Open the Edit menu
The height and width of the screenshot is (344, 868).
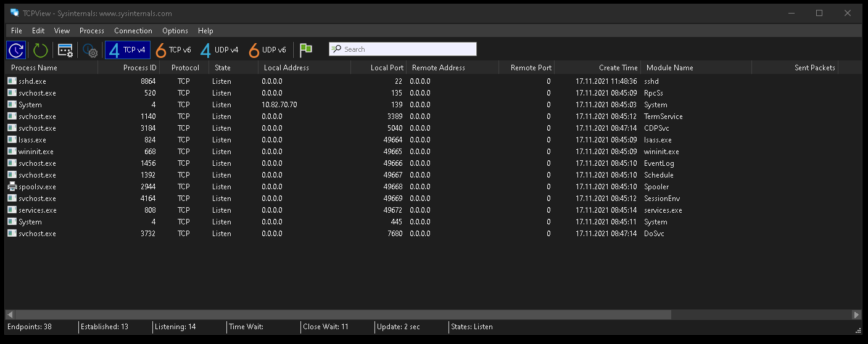pyautogui.click(x=38, y=30)
